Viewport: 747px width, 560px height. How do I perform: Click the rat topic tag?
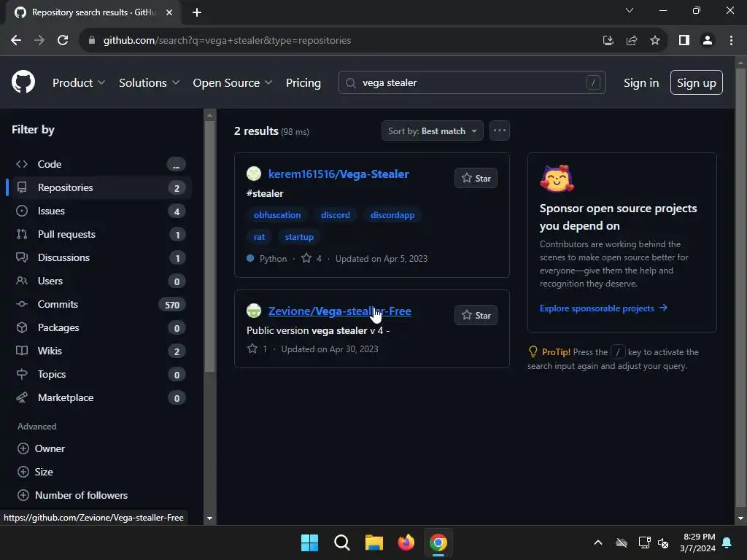(x=259, y=237)
